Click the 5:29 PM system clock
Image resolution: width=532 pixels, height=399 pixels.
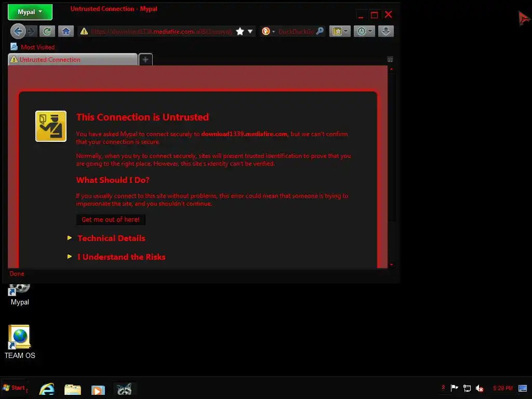click(503, 388)
